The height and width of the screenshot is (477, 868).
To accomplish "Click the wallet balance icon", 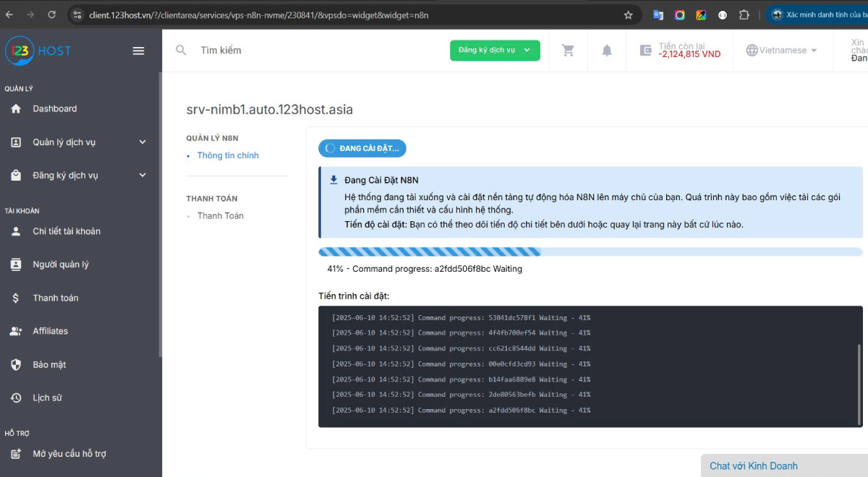I will click(646, 50).
